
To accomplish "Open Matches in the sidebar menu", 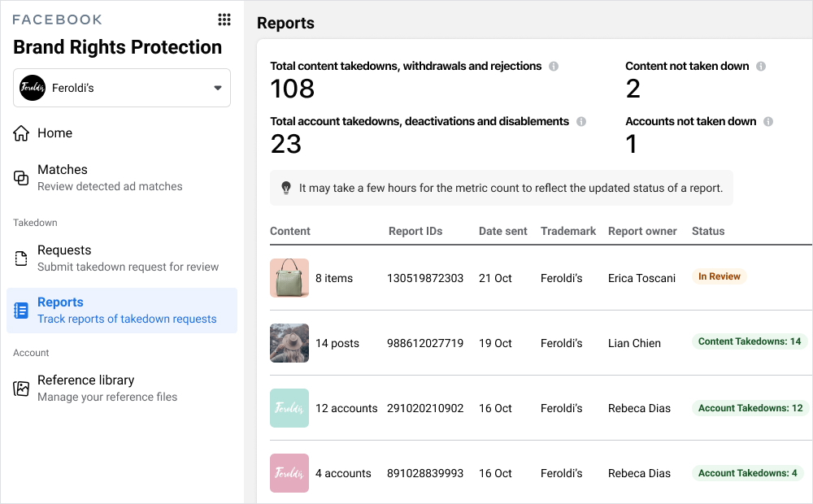I will [63, 170].
